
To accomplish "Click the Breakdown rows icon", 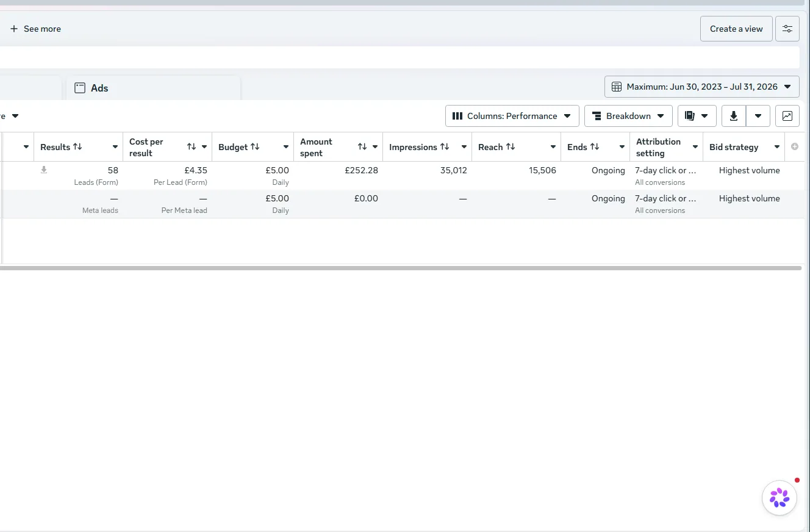I will pyautogui.click(x=596, y=116).
